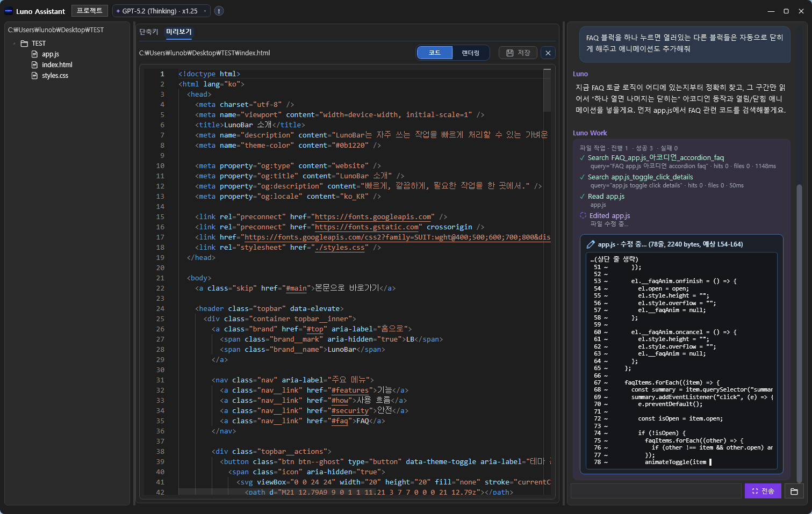Click the folder icon next to 전송
Image resolution: width=812 pixels, height=514 pixels.
point(794,491)
